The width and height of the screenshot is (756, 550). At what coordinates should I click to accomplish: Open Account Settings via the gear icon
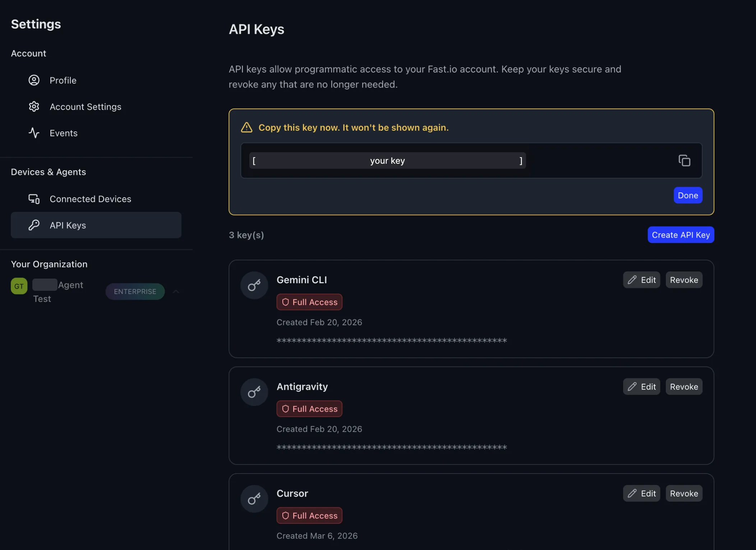[34, 106]
